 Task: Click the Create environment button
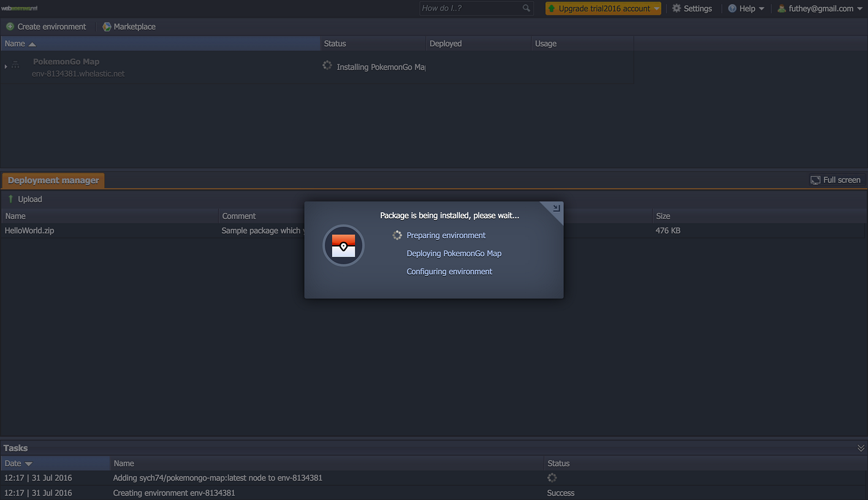point(46,27)
